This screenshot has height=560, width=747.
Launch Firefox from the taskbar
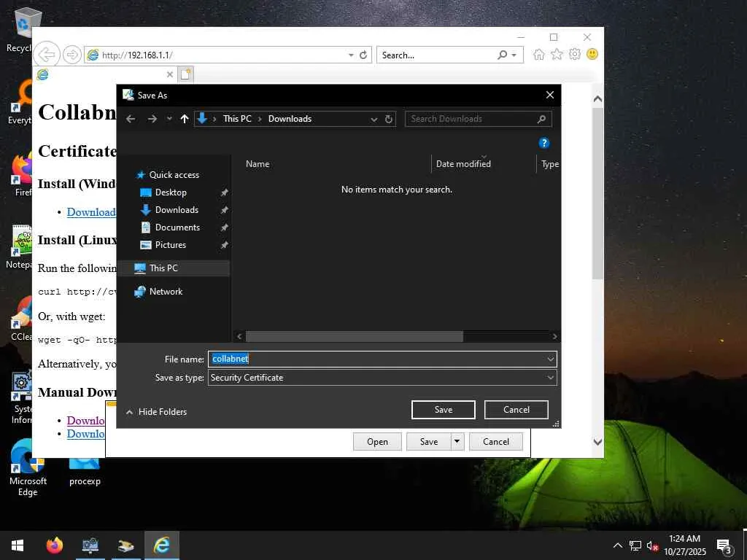54,545
